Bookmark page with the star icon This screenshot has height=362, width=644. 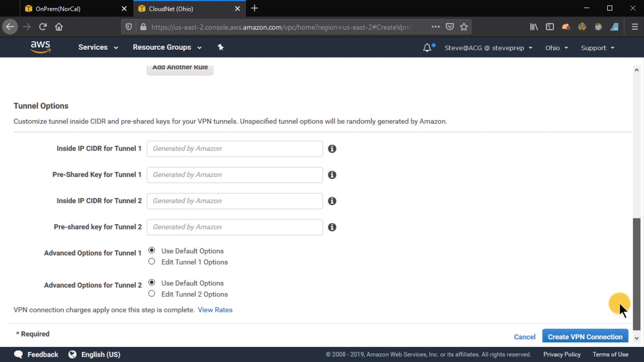click(x=464, y=27)
